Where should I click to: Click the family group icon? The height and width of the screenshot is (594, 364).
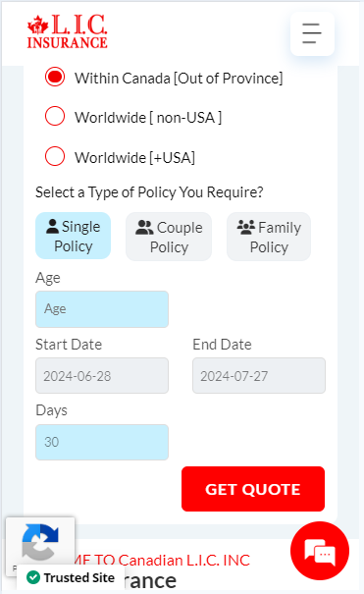point(246,227)
